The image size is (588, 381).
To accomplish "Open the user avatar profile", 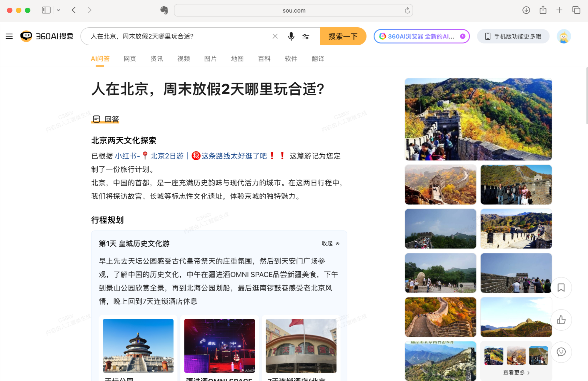I will tap(564, 36).
